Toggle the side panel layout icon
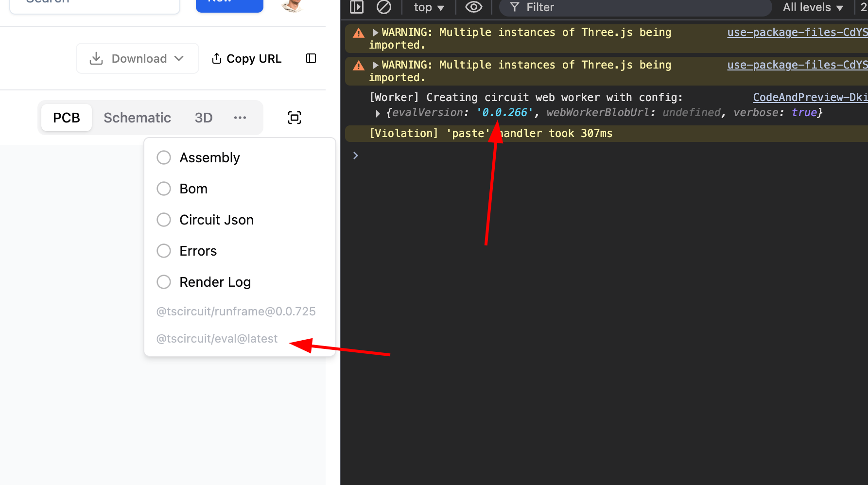 [x=311, y=58]
